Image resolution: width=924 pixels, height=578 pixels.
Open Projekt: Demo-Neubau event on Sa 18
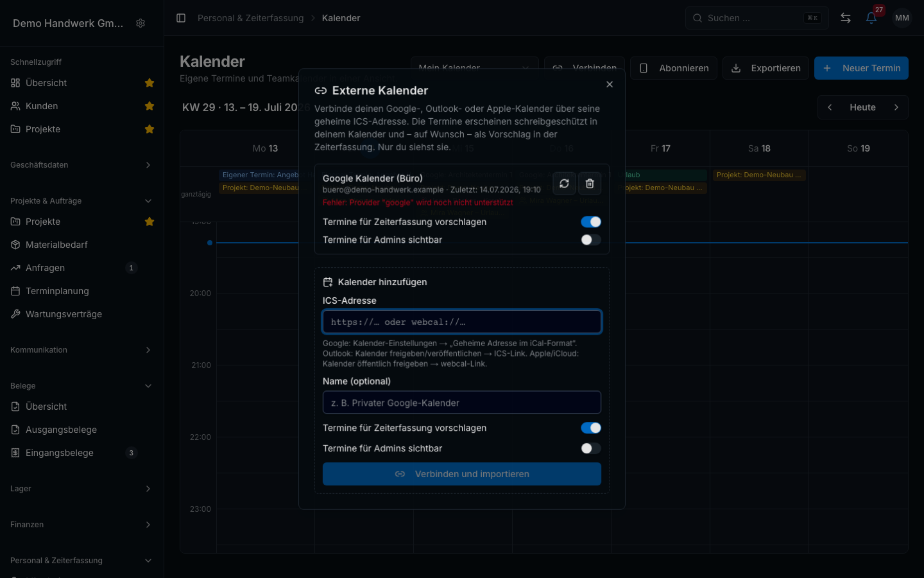click(x=759, y=175)
